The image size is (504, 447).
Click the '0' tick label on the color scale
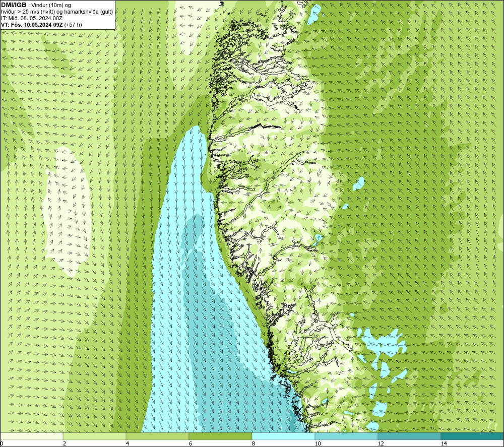(2, 444)
